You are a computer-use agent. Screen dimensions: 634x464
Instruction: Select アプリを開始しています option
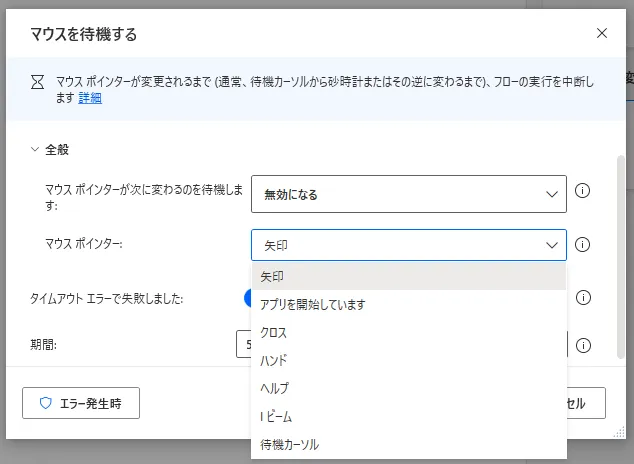click(409, 304)
